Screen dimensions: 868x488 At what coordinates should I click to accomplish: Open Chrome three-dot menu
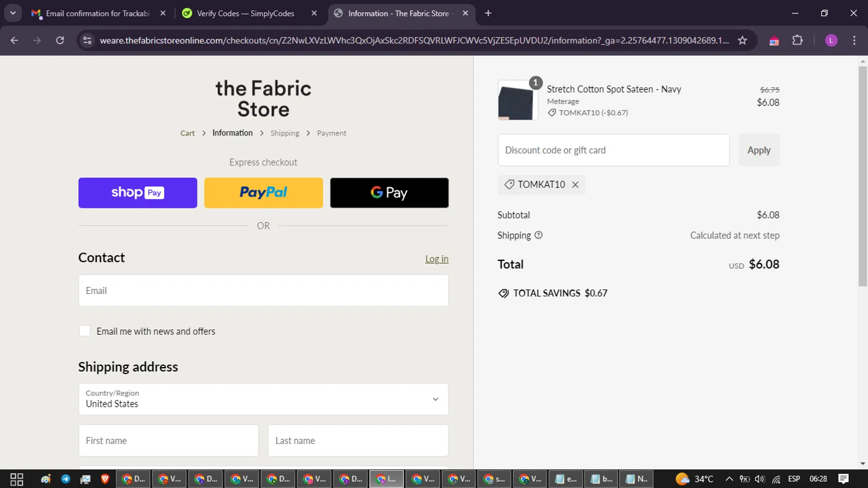pyautogui.click(x=854, y=41)
